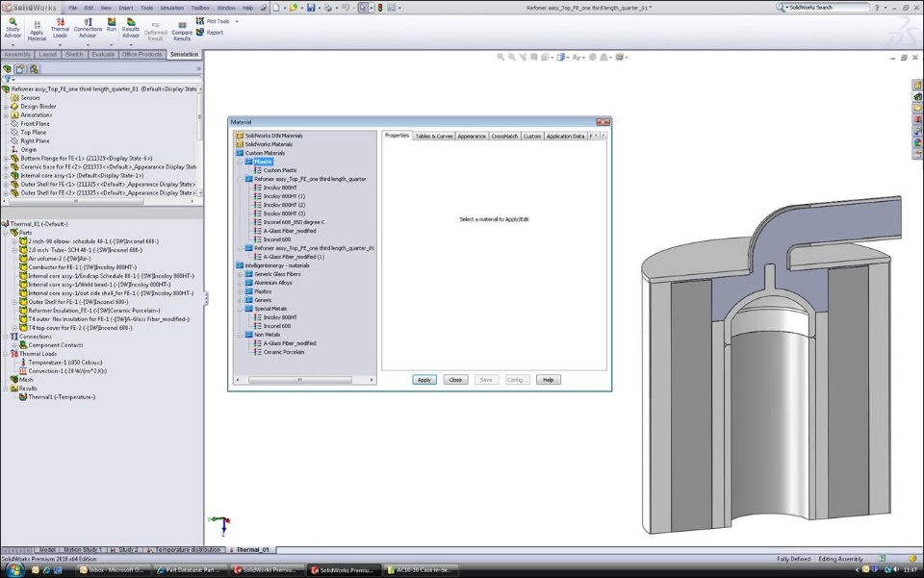Screen dimensions: 924x578
Task: Select Incoloy 800HT (2) material
Action: (279, 205)
